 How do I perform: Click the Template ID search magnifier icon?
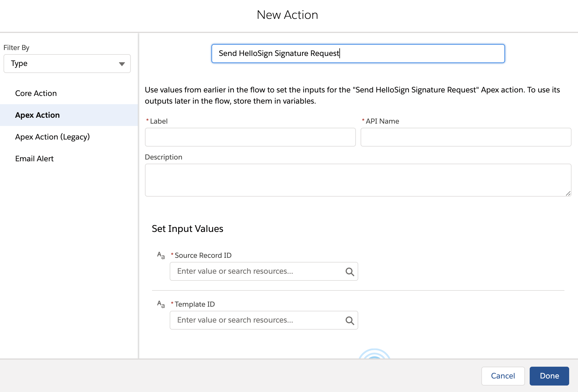[x=350, y=320]
